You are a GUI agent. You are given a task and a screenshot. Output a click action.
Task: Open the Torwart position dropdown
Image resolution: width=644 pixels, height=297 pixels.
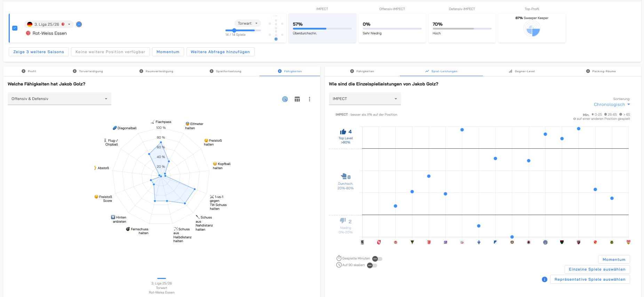tap(247, 23)
